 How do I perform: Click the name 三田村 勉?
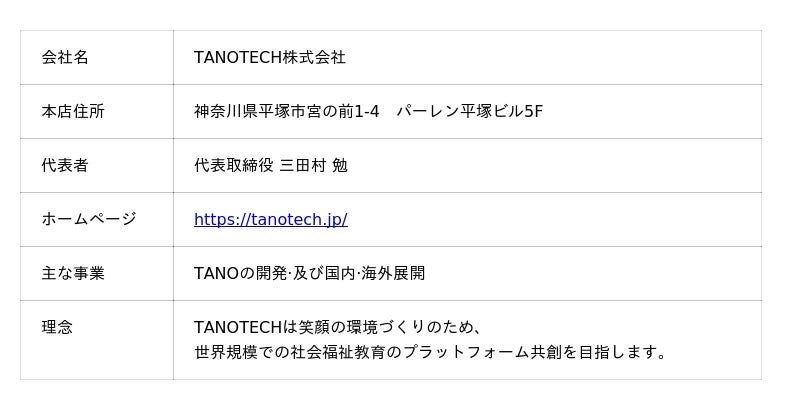pyautogui.click(x=313, y=166)
